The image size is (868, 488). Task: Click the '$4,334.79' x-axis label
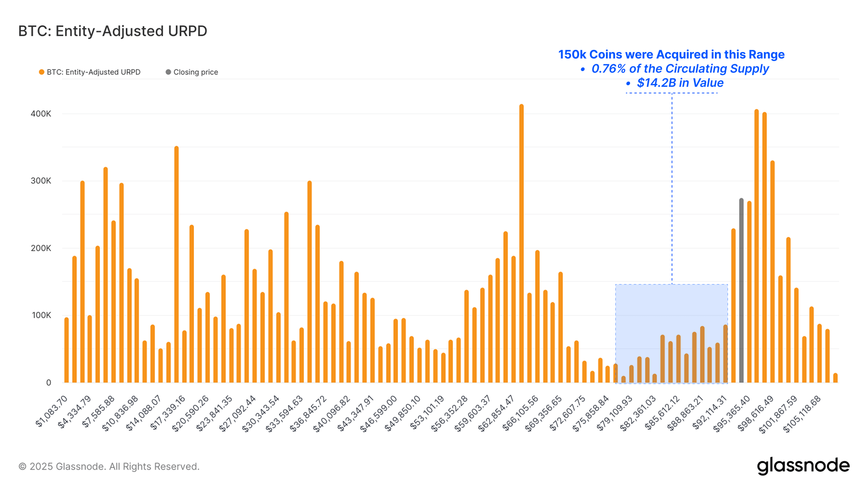pos(74,412)
